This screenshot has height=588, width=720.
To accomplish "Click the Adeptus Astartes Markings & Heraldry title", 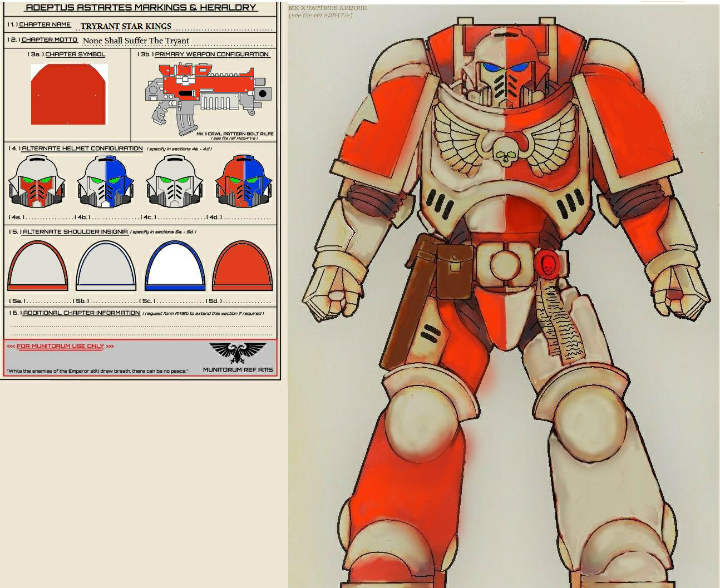I will tap(141, 8).
